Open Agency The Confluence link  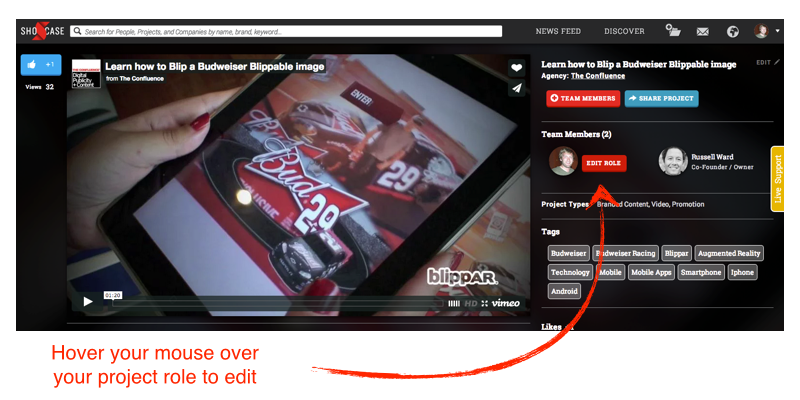tap(597, 76)
